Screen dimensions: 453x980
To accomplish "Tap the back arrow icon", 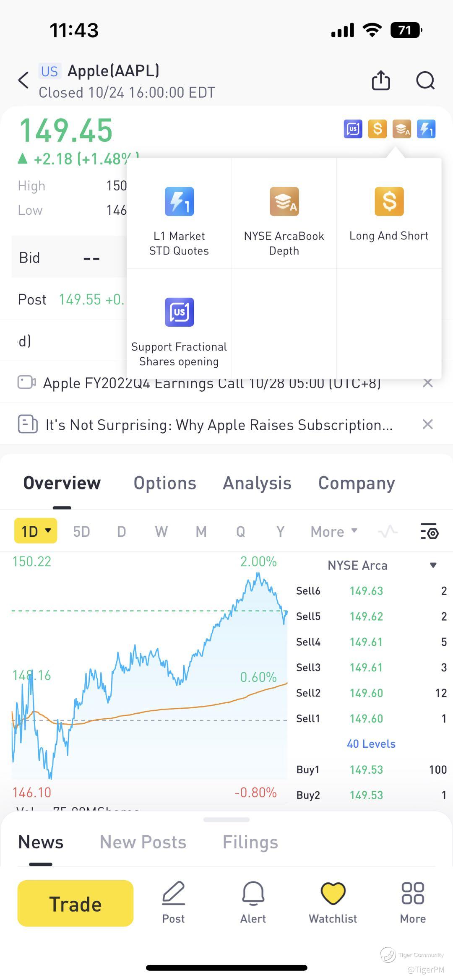I will coord(24,80).
